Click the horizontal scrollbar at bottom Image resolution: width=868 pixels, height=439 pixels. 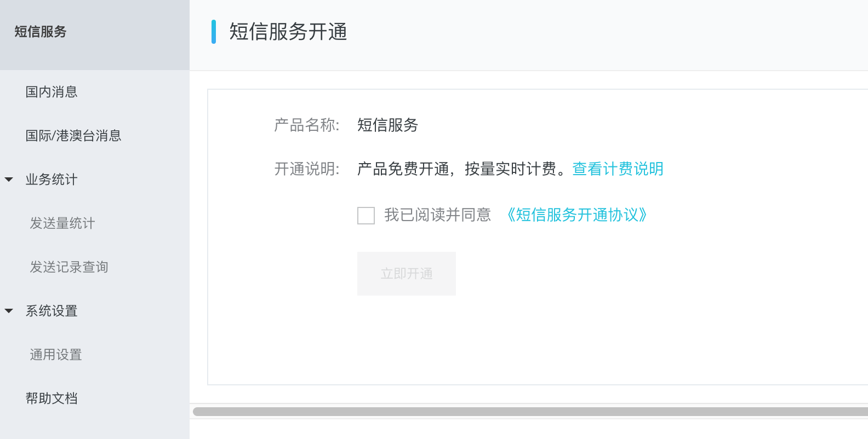(x=530, y=412)
